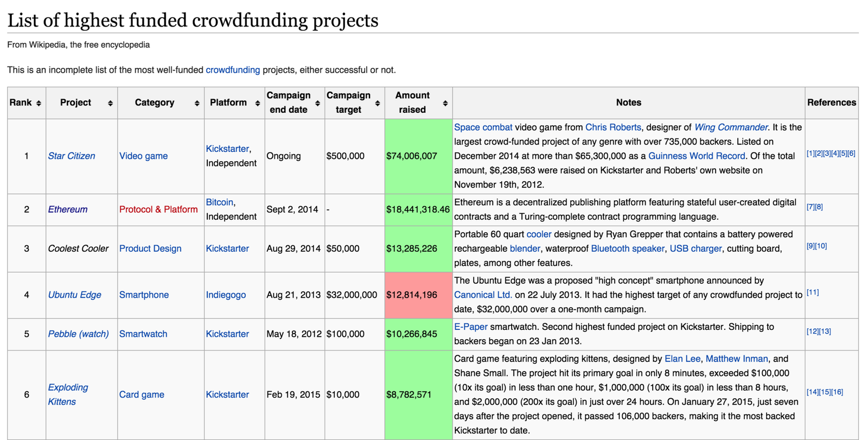Click the Notes column header
Image resolution: width=868 pixels, height=440 pixels.
[628, 103]
